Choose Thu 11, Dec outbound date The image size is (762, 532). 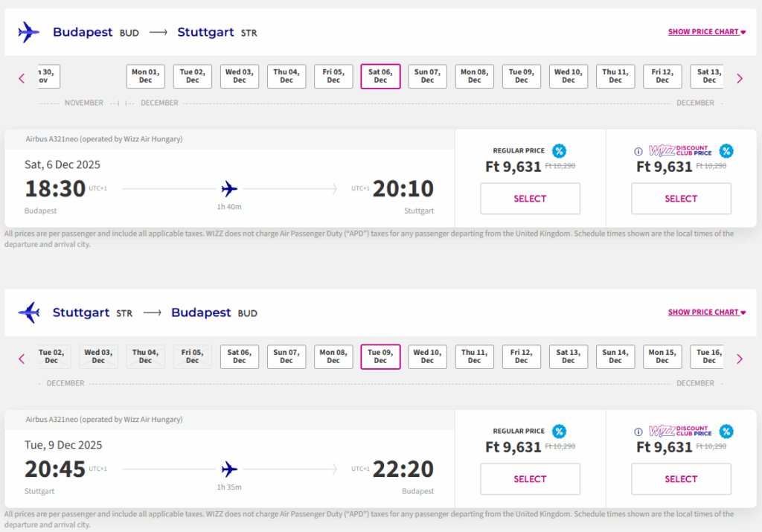[x=615, y=77]
